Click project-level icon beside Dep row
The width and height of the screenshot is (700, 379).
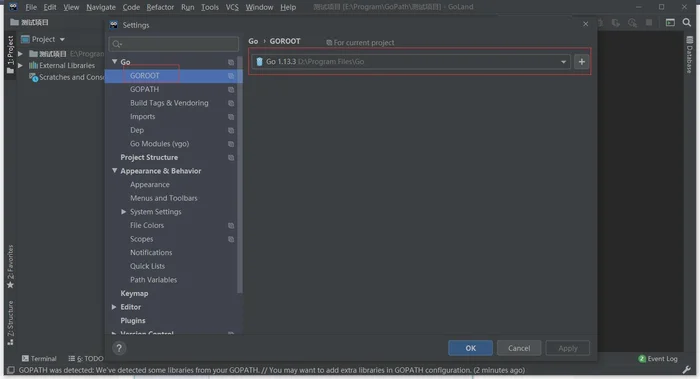pos(231,130)
